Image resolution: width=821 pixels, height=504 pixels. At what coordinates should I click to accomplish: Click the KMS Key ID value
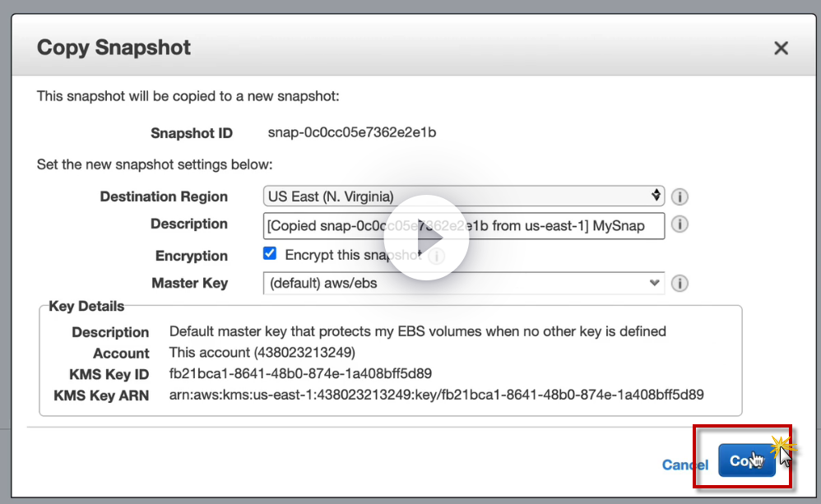tap(300, 373)
